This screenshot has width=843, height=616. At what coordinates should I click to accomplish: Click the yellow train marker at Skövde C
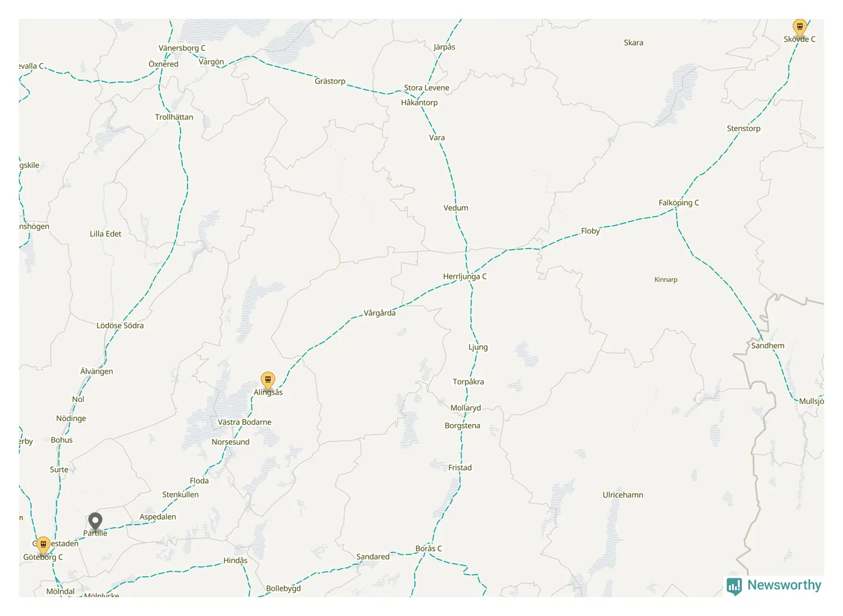pos(799,28)
